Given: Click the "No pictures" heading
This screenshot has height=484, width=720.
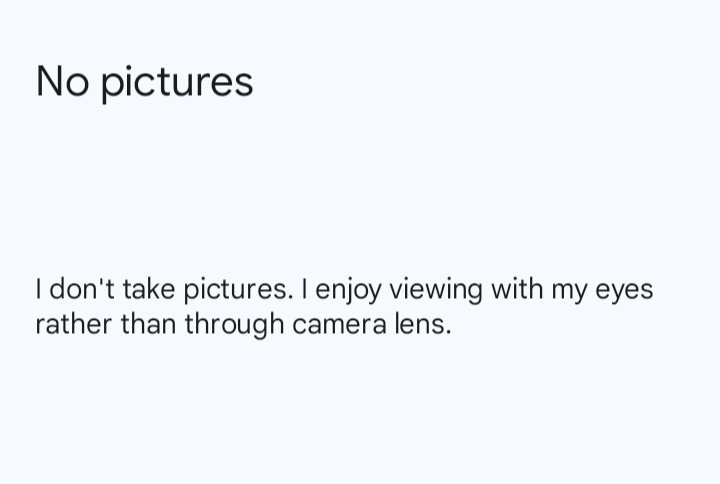Looking at the screenshot, I should [x=144, y=81].
